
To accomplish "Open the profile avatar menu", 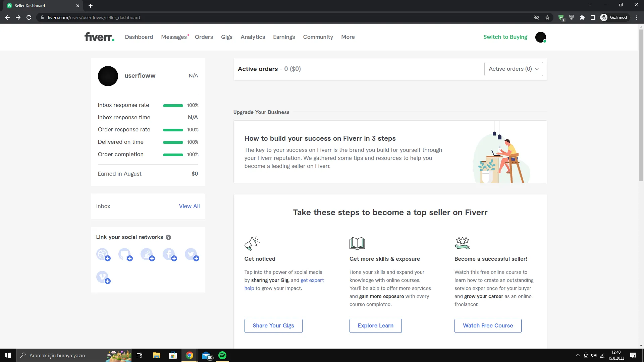I will pos(540,37).
